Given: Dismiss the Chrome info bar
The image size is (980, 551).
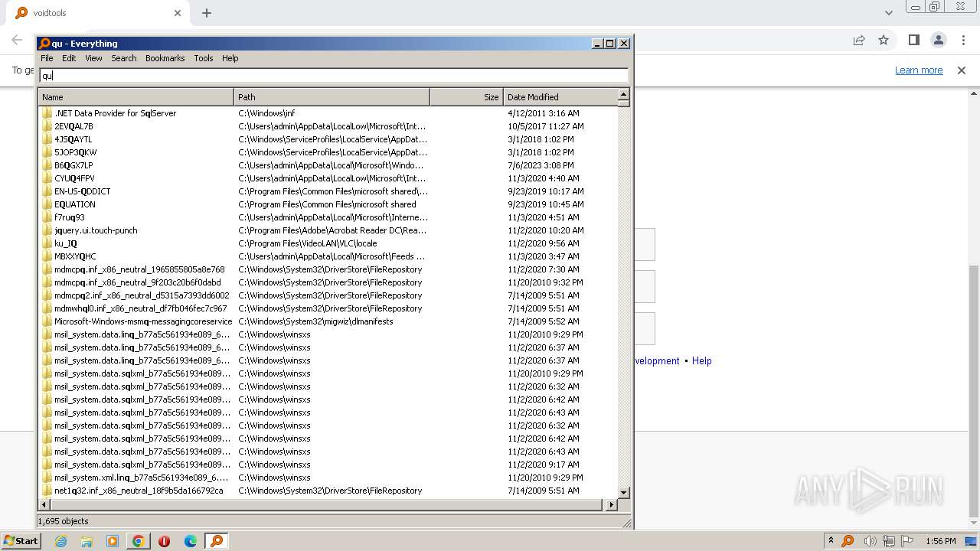Looking at the screenshot, I should point(962,70).
